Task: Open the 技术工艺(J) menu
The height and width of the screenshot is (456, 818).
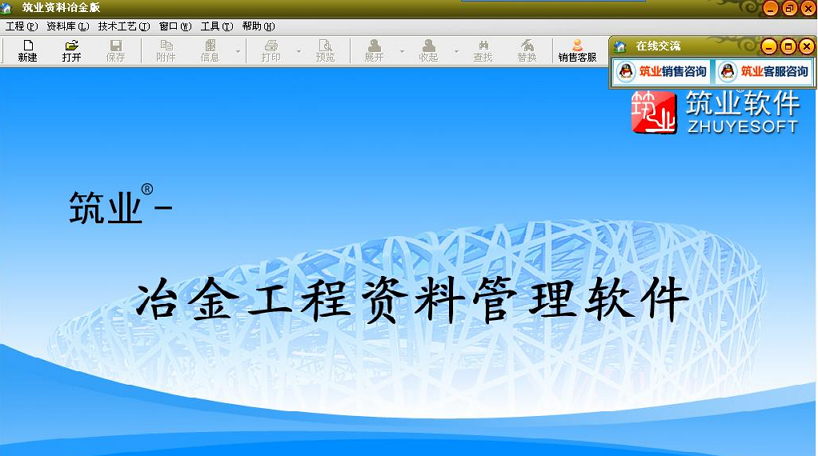Action: pyautogui.click(x=124, y=26)
